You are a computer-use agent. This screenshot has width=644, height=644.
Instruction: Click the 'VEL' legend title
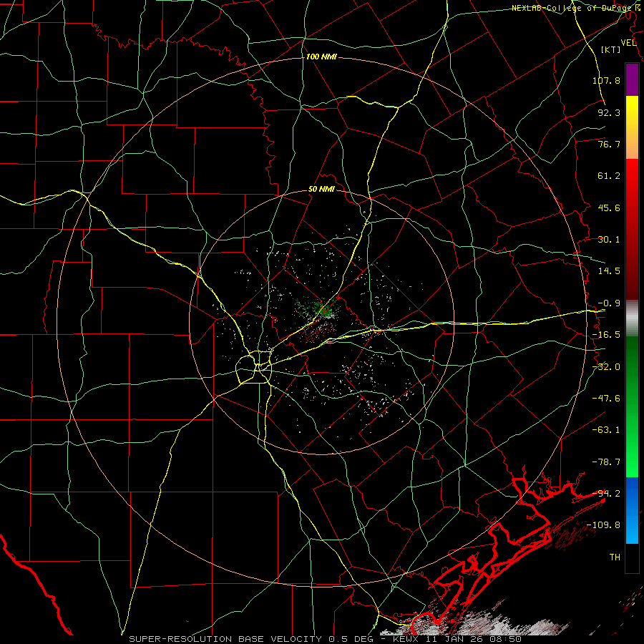pyautogui.click(x=628, y=43)
